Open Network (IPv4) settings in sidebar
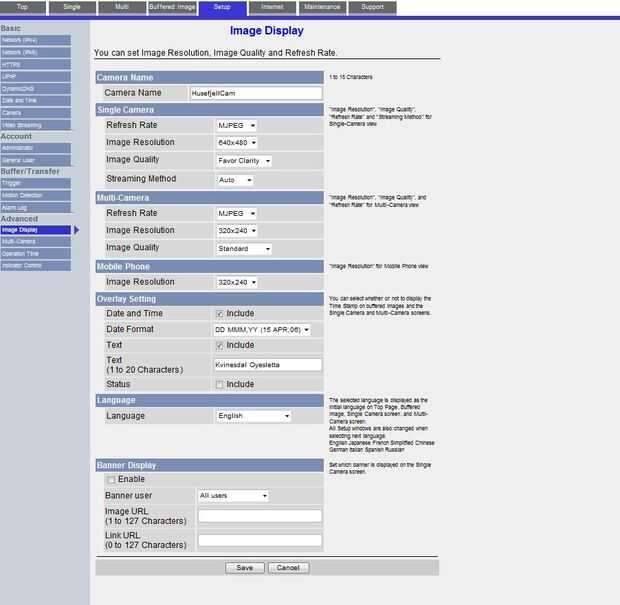The image size is (620, 605). (36, 40)
